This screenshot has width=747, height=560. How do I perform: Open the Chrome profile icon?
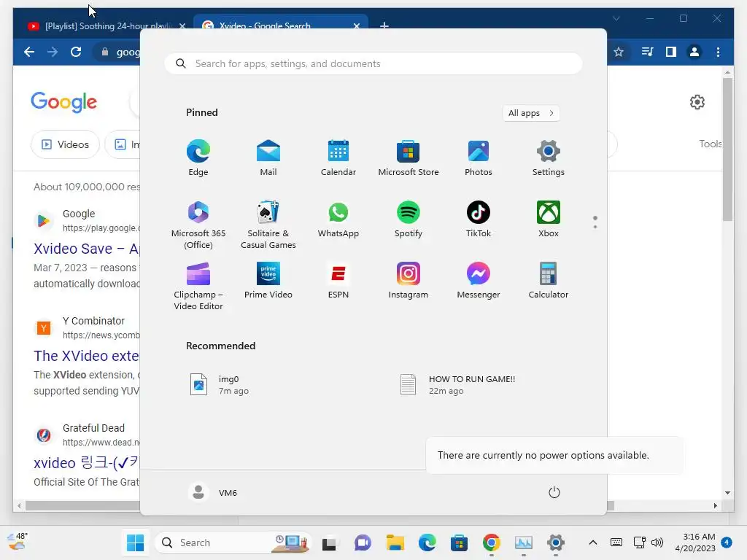tap(694, 52)
